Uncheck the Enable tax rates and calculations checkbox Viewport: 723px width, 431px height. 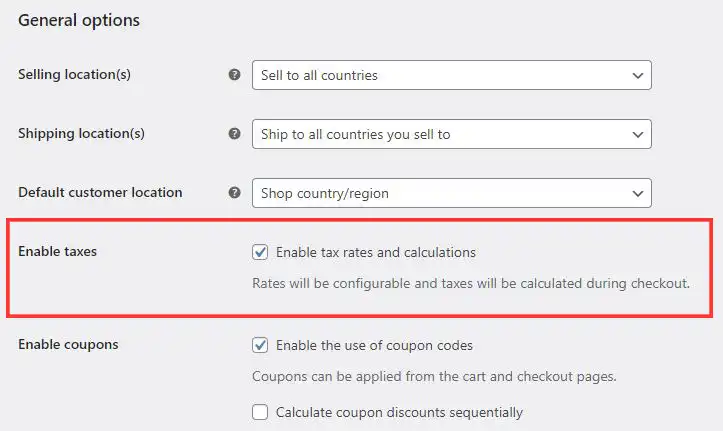pos(260,252)
